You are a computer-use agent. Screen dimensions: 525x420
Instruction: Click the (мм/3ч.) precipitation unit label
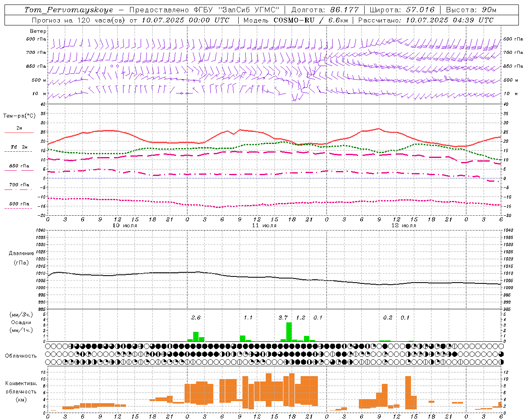[x=21, y=315]
